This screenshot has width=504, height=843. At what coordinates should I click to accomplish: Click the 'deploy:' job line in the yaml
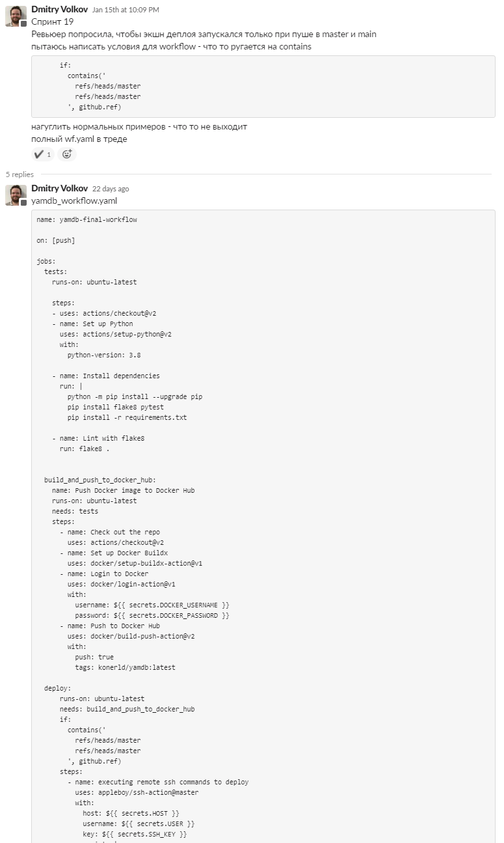[58, 689]
